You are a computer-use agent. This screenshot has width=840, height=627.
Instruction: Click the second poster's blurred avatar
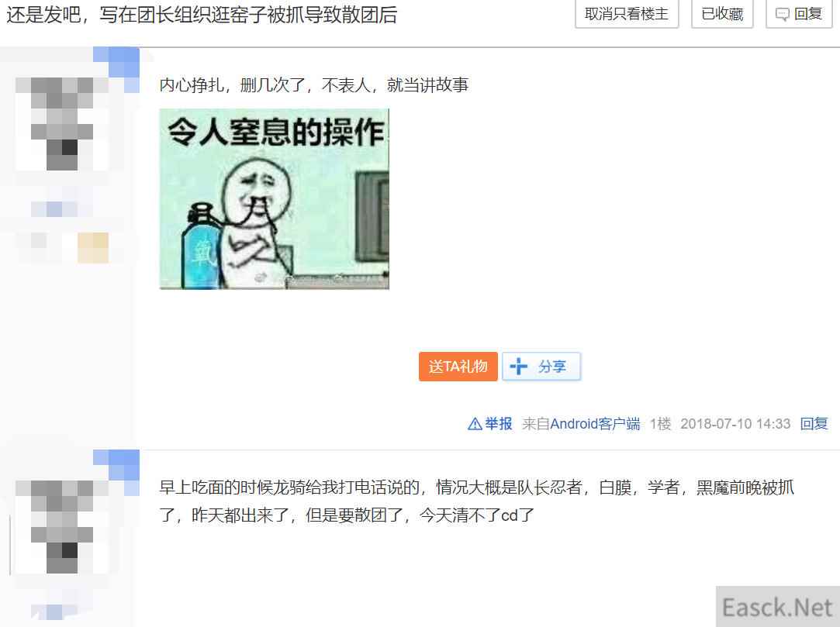click(62, 526)
